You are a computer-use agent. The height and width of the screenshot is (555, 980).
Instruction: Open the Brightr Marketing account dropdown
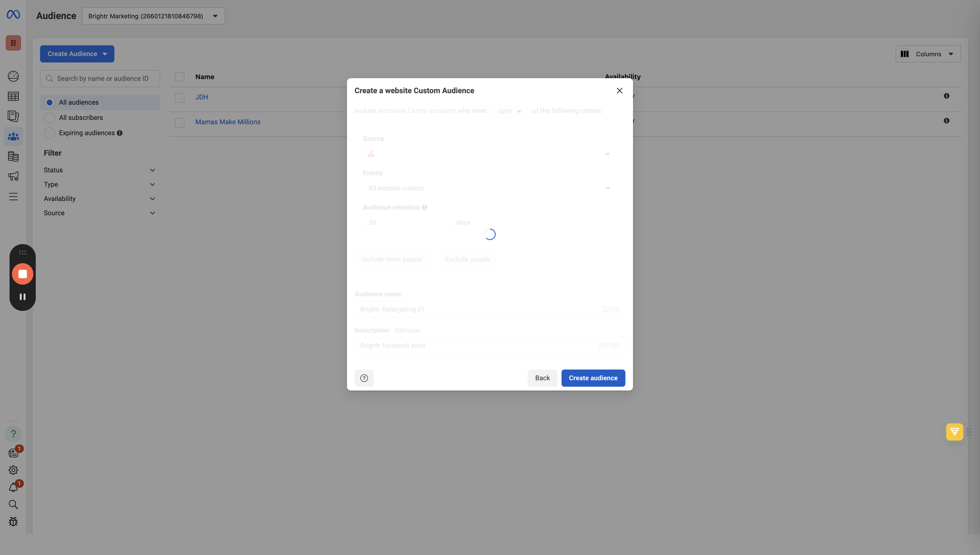pyautogui.click(x=153, y=16)
